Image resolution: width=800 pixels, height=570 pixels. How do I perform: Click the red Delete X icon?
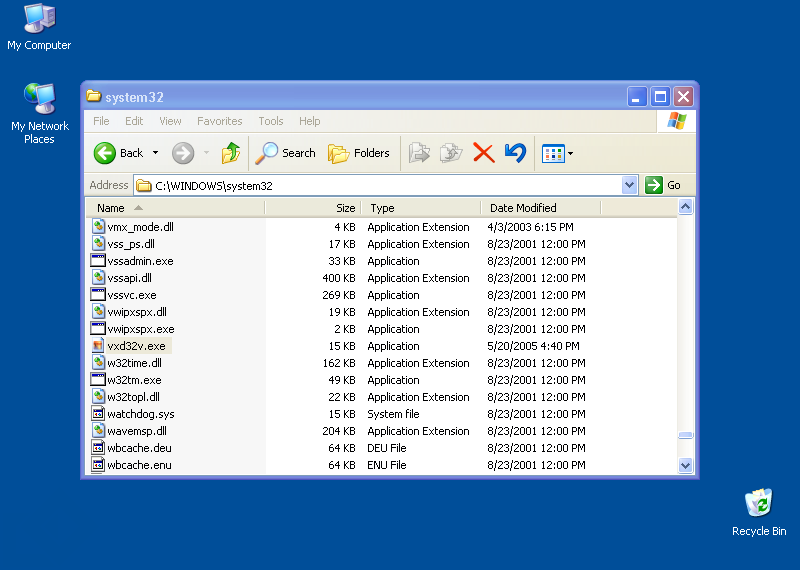click(x=483, y=153)
